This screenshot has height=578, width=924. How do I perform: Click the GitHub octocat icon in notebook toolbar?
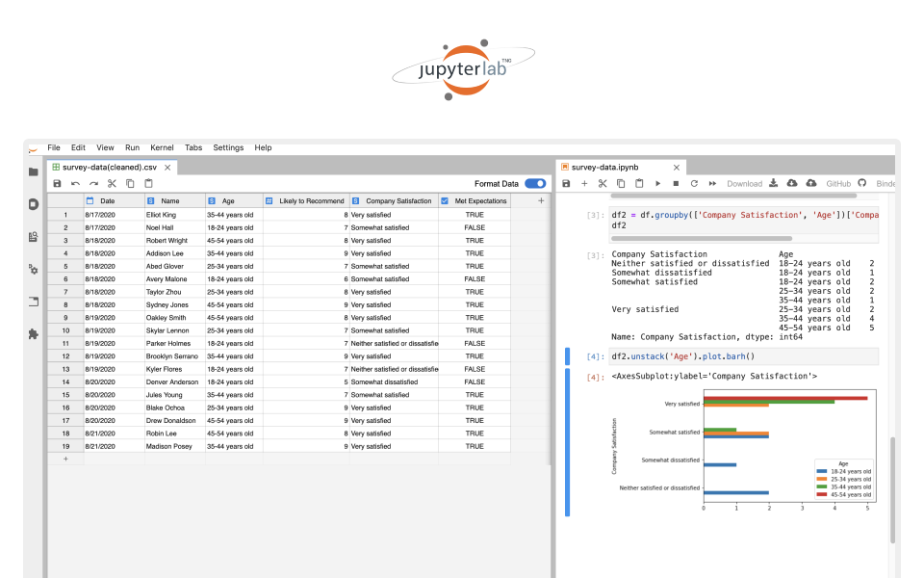click(x=862, y=183)
